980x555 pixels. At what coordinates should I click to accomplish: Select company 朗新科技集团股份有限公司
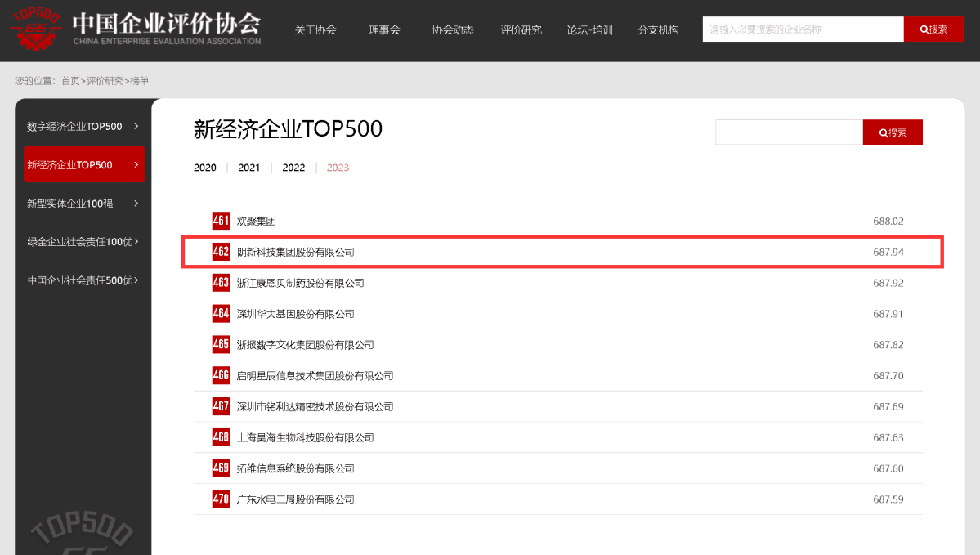296,252
